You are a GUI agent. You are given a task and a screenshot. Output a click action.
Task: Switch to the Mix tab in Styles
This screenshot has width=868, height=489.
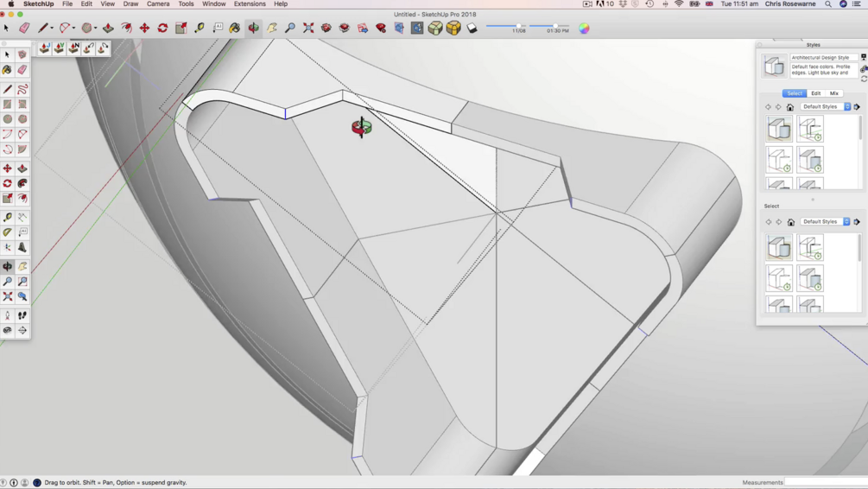pos(834,93)
